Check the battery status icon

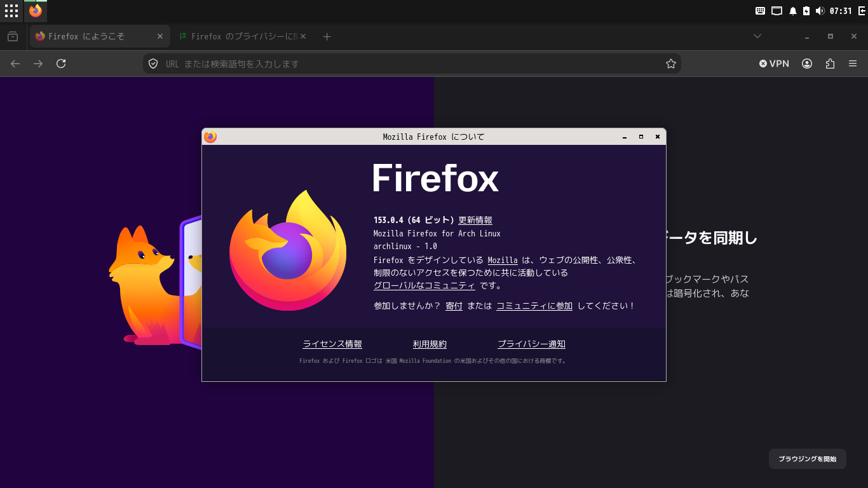(x=806, y=11)
